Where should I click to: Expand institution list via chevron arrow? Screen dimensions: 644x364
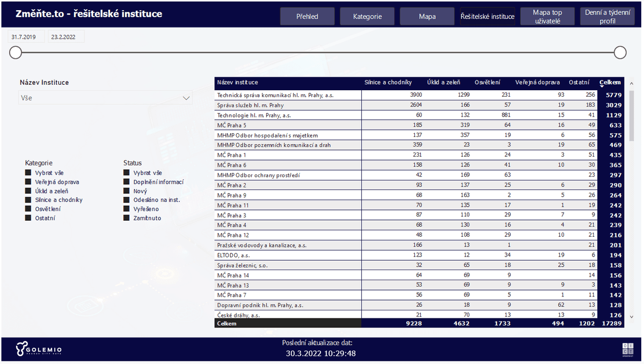click(186, 98)
